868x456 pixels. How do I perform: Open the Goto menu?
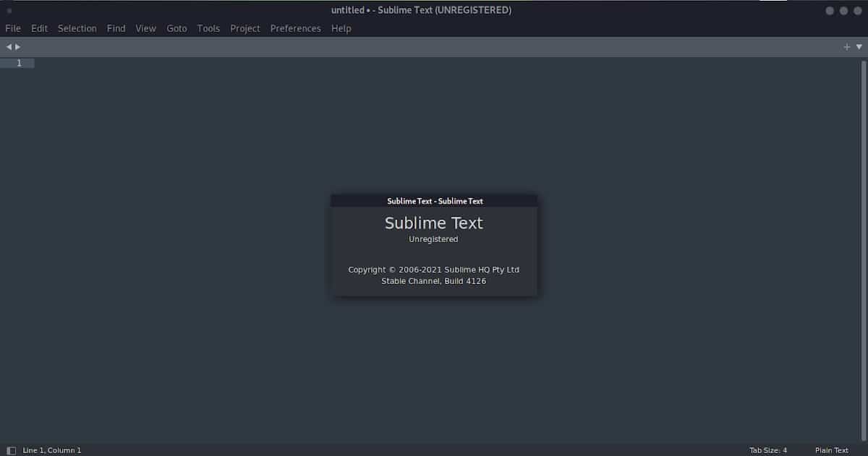point(176,28)
